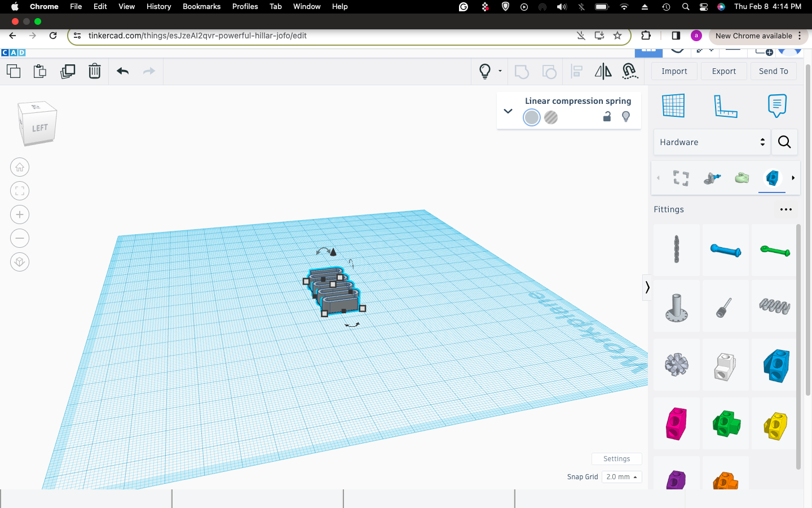Open the Fittings overflow menu with three dots
Viewport: 812px width, 508px height.
pyautogui.click(x=785, y=209)
